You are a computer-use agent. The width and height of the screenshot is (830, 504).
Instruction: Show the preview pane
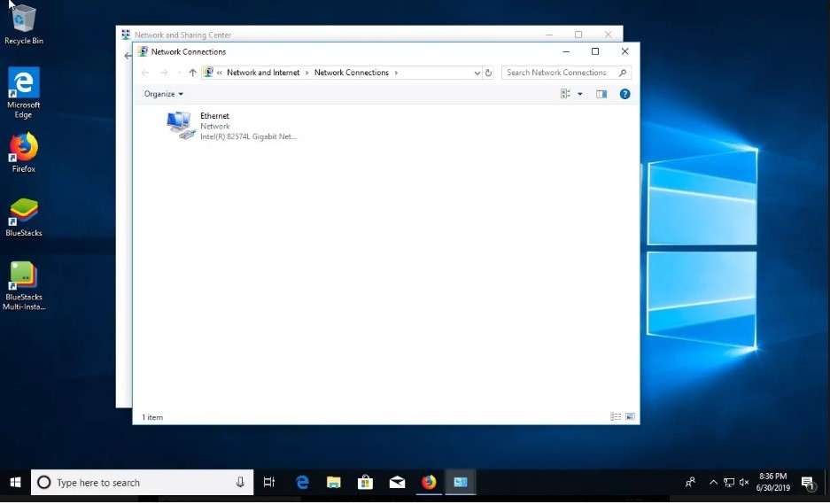(601, 94)
